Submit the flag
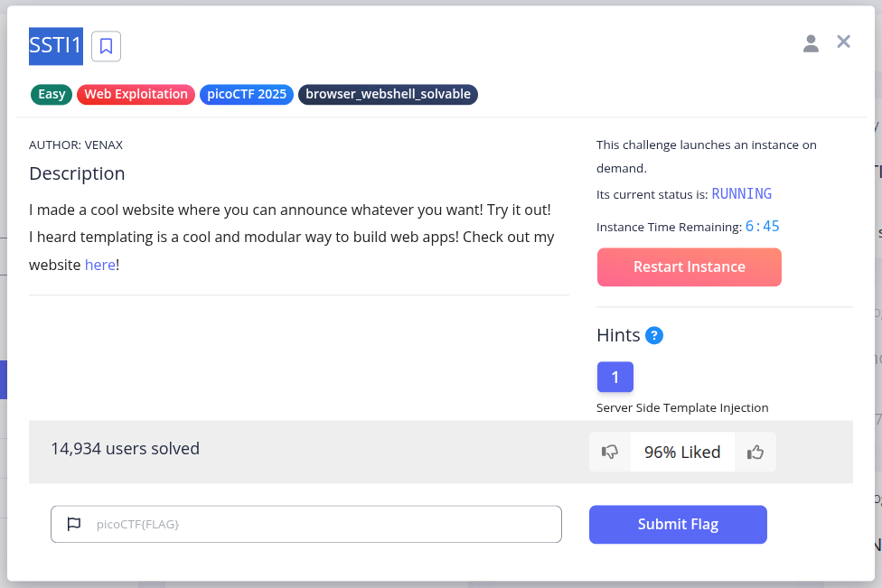Viewport: 882px width, 588px height. pyautogui.click(x=678, y=524)
